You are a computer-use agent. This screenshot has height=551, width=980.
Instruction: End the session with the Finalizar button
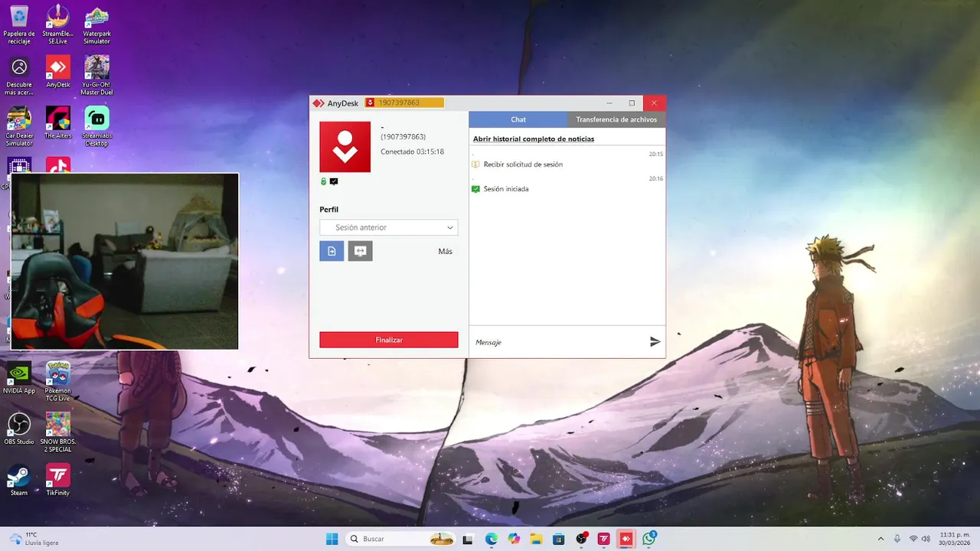click(389, 340)
